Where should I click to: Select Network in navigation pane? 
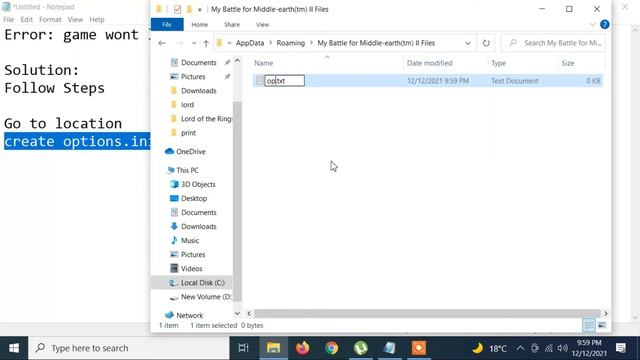pos(189,316)
